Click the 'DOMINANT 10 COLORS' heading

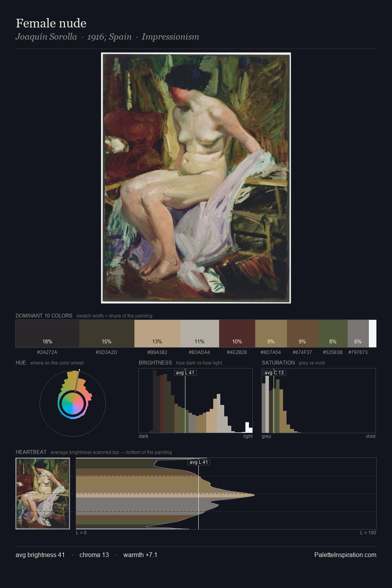(x=44, y=316)
